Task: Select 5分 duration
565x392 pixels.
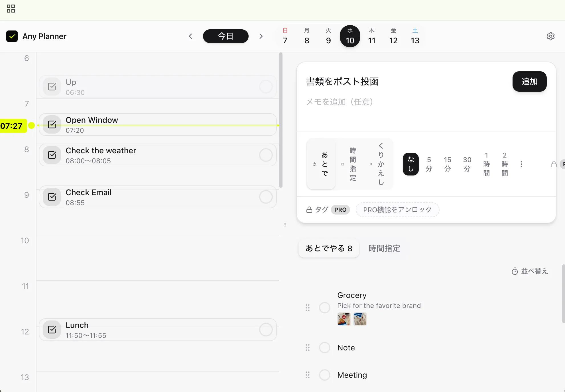Action: point(429,164)
